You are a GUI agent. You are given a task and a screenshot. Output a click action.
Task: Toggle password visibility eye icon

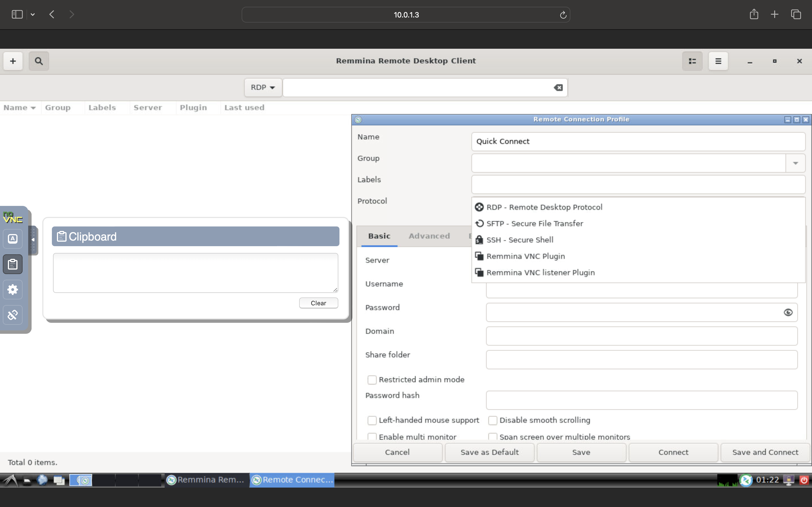point(788,313)
